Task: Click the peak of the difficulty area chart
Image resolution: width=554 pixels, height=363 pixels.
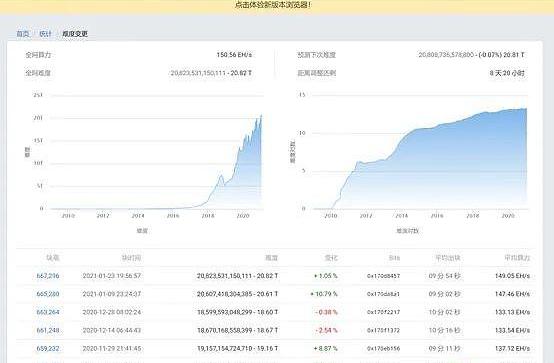Action: pos(261,116)
